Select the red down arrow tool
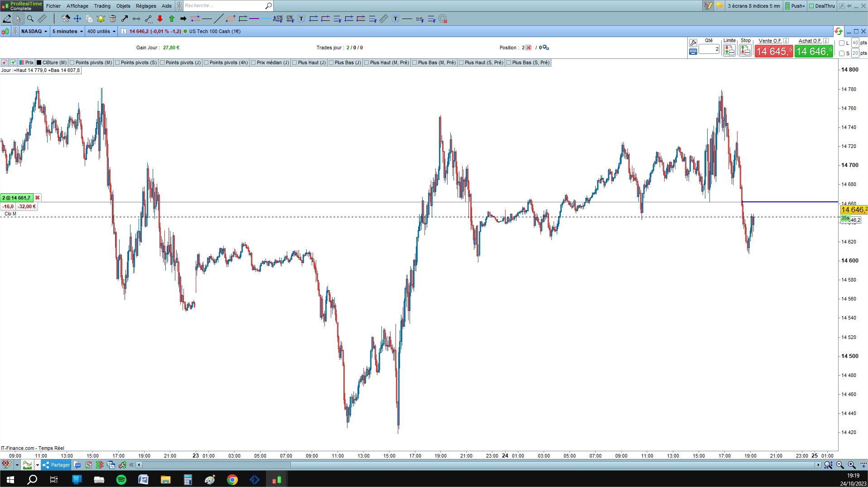 [x=160, y=19]
